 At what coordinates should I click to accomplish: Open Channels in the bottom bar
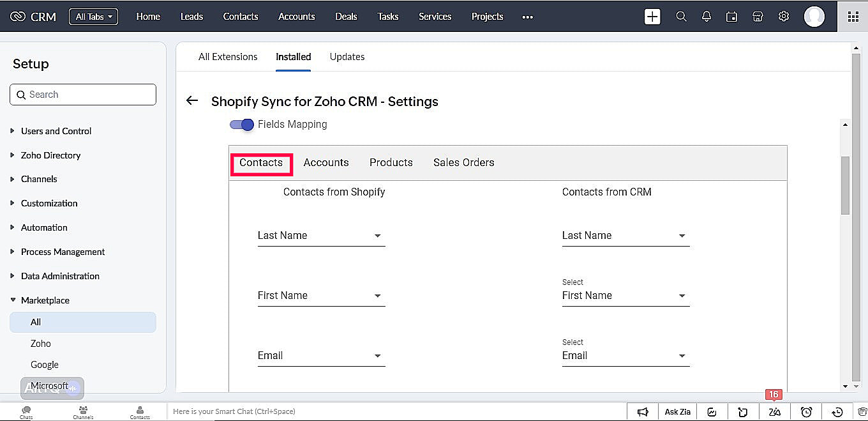[83, 412]
